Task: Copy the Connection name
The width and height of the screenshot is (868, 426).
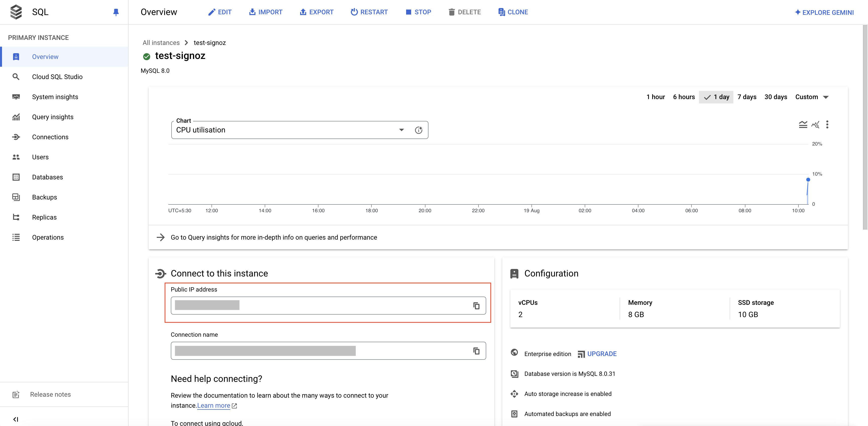Action: pos(476,351)
